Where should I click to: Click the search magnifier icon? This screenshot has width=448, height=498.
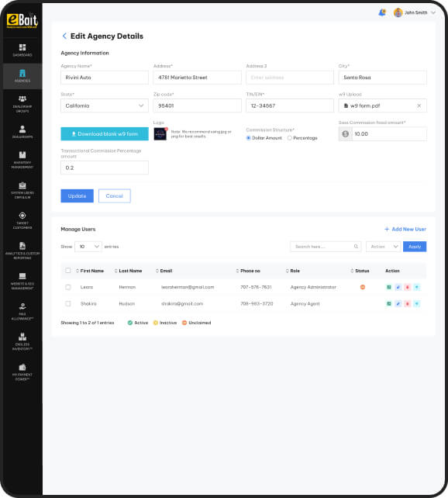(x=356, y=247)
